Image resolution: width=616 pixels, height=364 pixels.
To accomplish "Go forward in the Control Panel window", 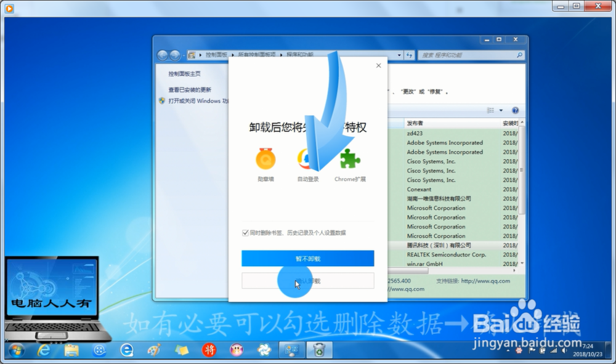I will pos(175,55).
